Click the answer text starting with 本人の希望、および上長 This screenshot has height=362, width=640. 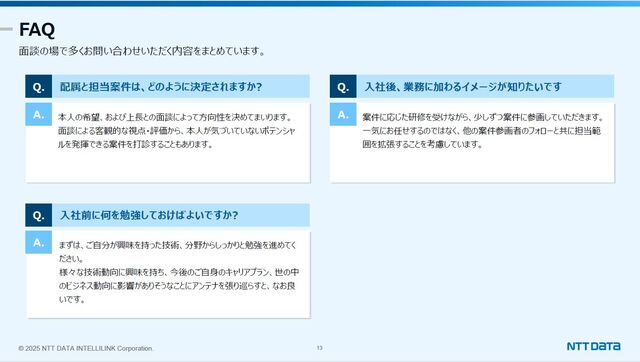[176, 131]
